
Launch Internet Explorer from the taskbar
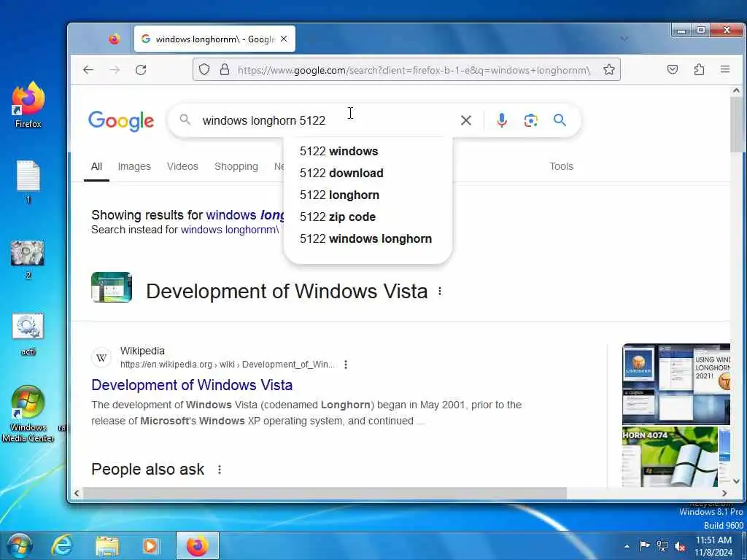click(x=62, y=545)
